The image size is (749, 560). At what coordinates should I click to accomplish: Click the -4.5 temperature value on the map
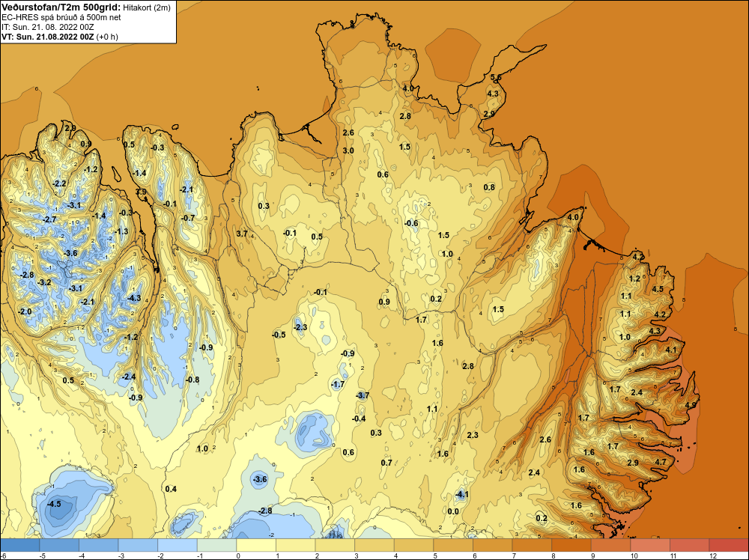[54, 504]
